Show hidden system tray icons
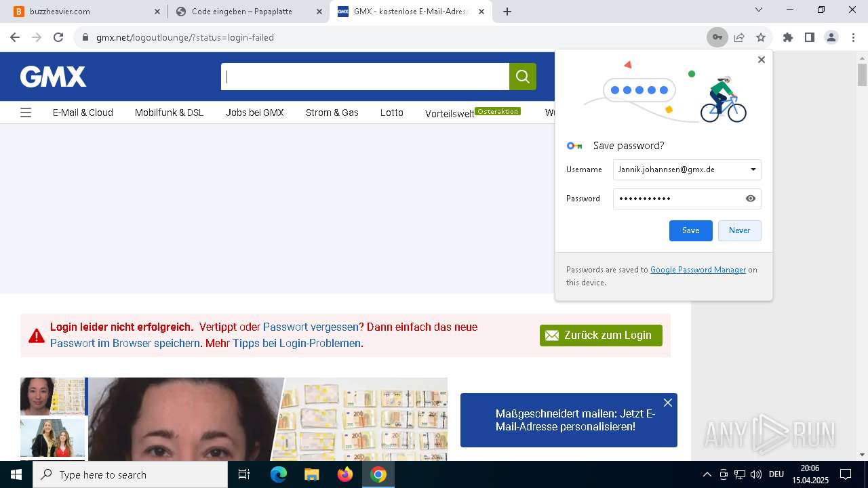The image size is (868, 488). (x=707, y=474)
